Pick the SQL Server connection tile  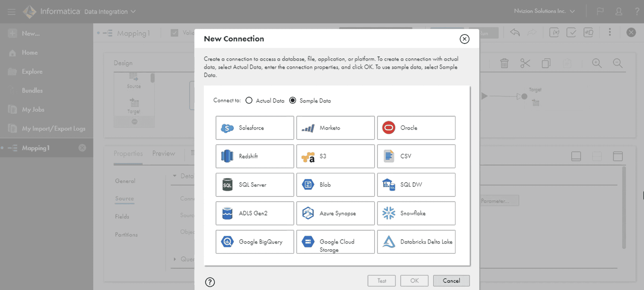tap(255, 185)
